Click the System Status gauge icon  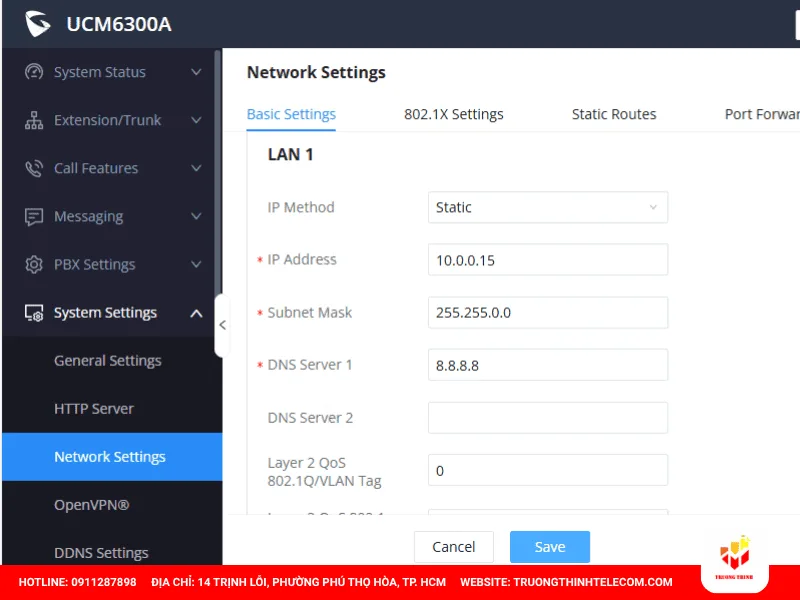(x=34, y=72)
